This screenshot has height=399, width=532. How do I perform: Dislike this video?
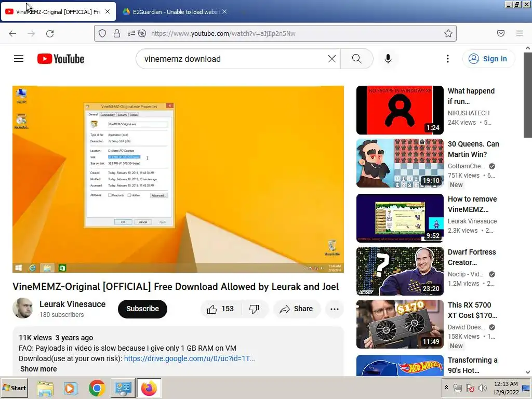coord(254,309)
